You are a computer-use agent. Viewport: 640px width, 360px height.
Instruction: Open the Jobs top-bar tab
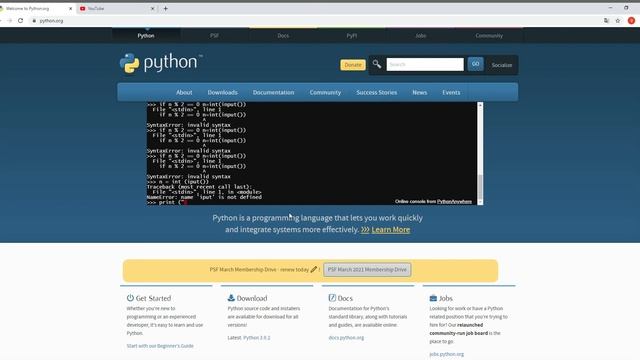420,36
